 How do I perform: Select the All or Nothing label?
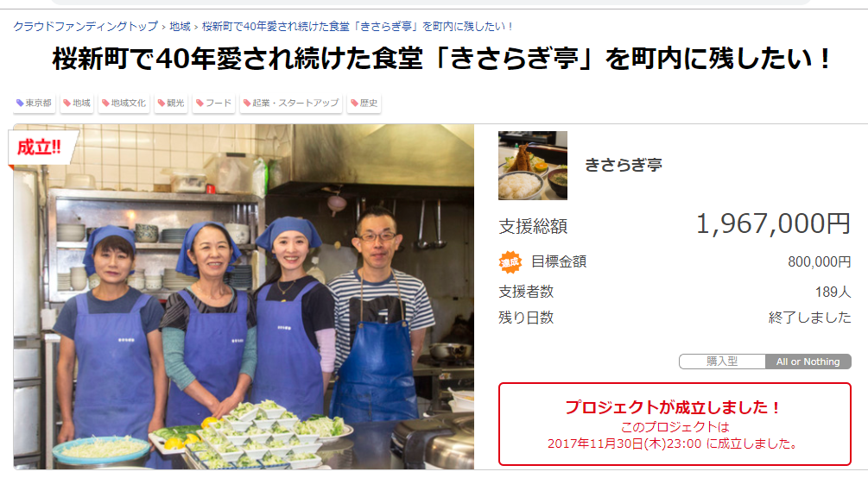coord(808,362)
